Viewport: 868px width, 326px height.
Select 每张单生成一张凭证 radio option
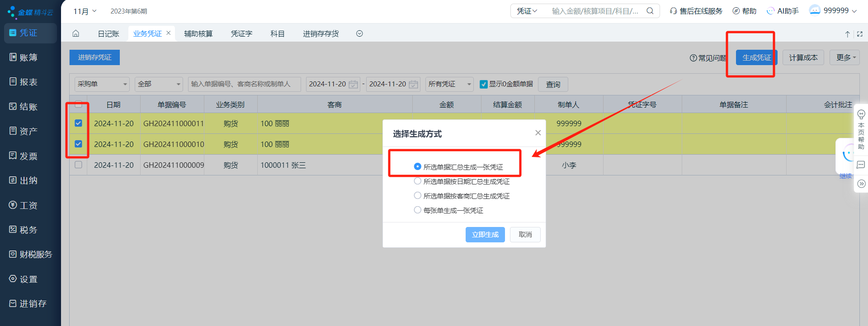[418, 210]
